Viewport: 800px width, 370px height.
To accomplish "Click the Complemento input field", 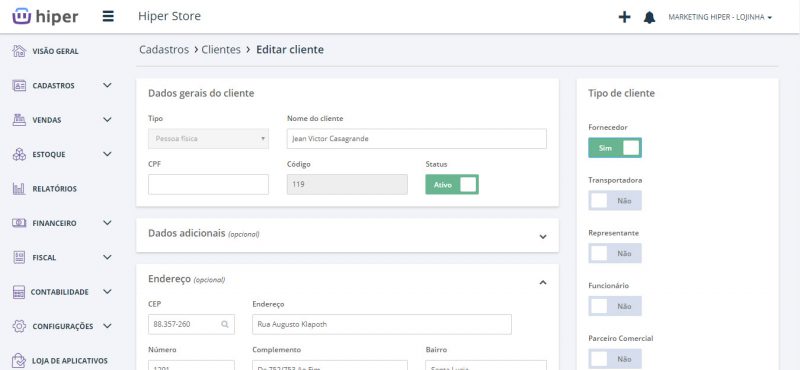I will coord(330,365).
